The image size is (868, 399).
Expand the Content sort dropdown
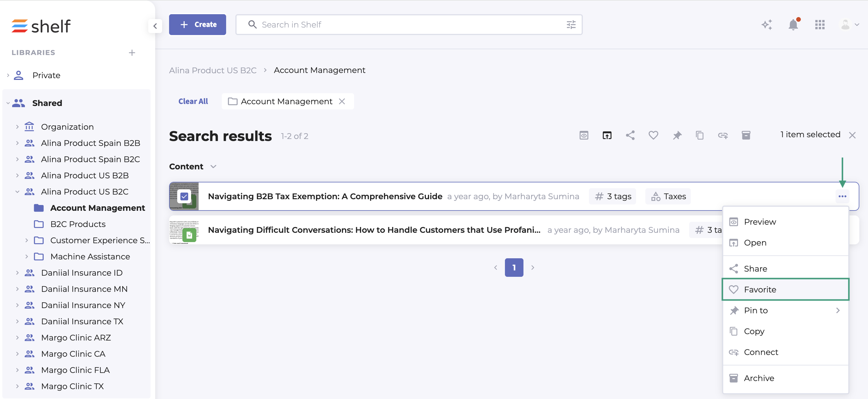click(x=213, y=166)
